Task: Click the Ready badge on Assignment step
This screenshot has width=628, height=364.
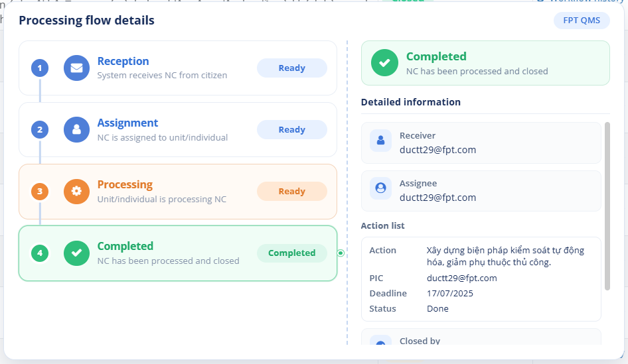Action: pos(292,129)
